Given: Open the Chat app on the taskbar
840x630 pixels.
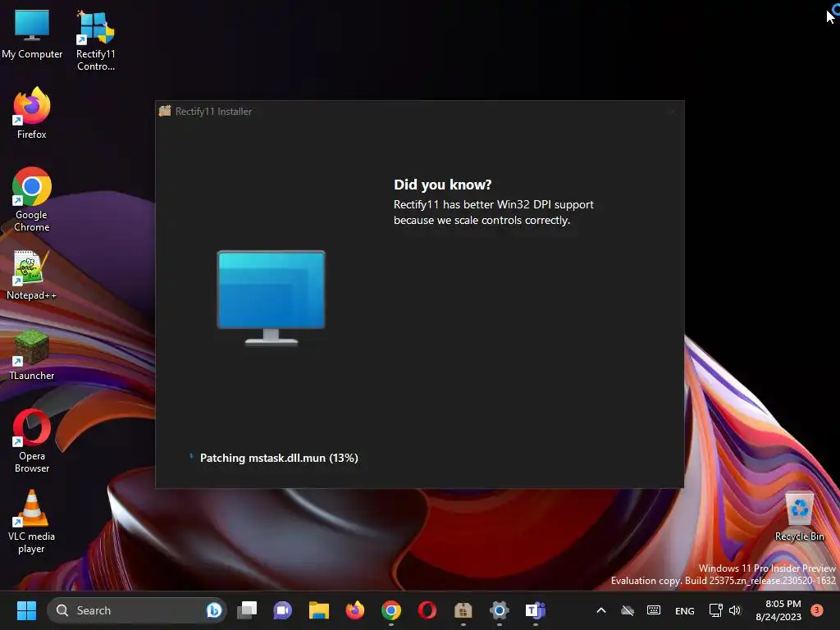Looking at the screenshot, I should click(283, 610).
